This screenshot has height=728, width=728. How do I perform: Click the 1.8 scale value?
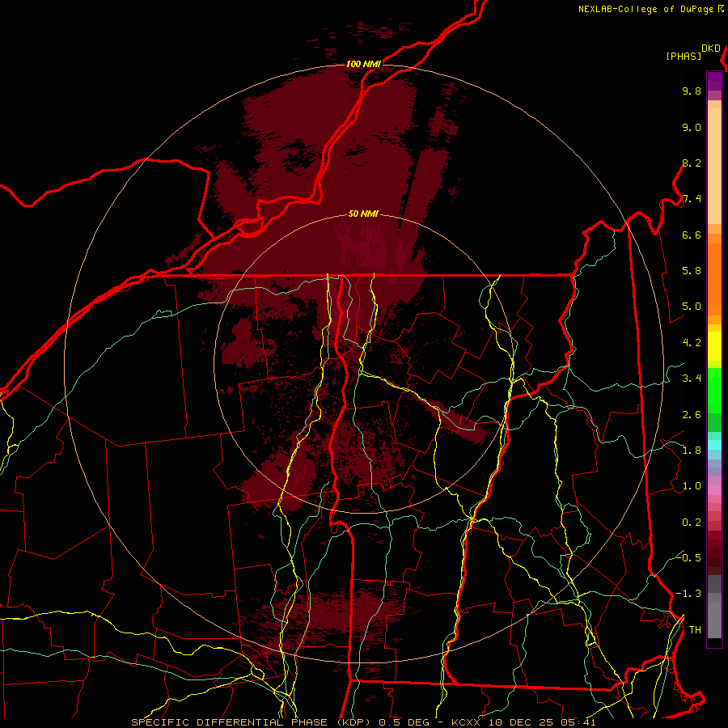(692, 451)
